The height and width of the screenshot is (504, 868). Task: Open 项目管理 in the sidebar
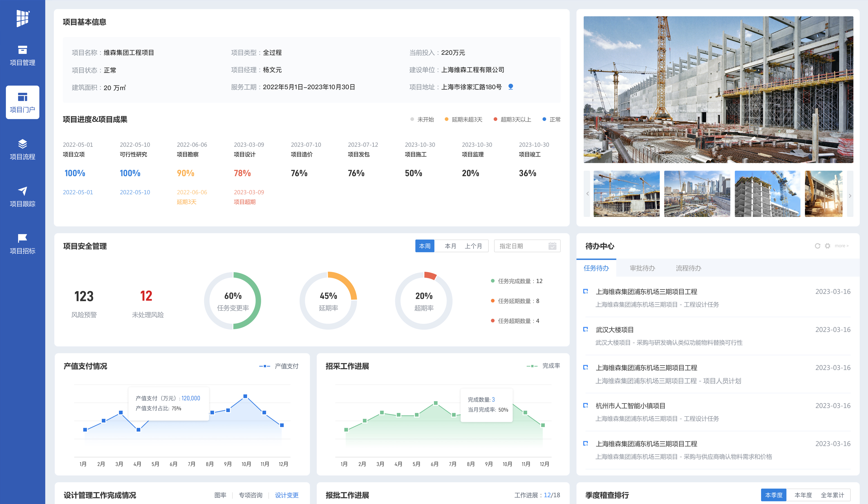click(x=22, y=55)
